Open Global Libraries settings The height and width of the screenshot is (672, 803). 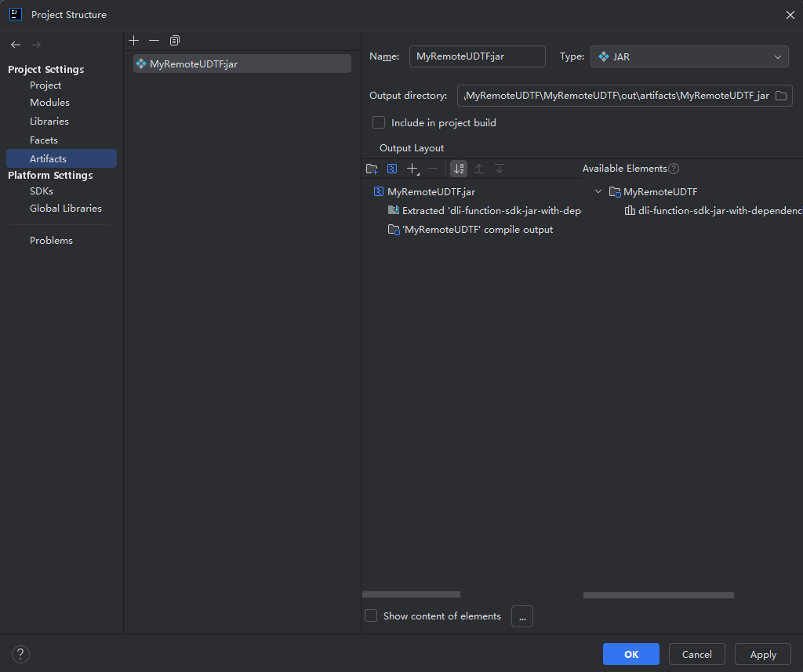(x=66, y=209)
